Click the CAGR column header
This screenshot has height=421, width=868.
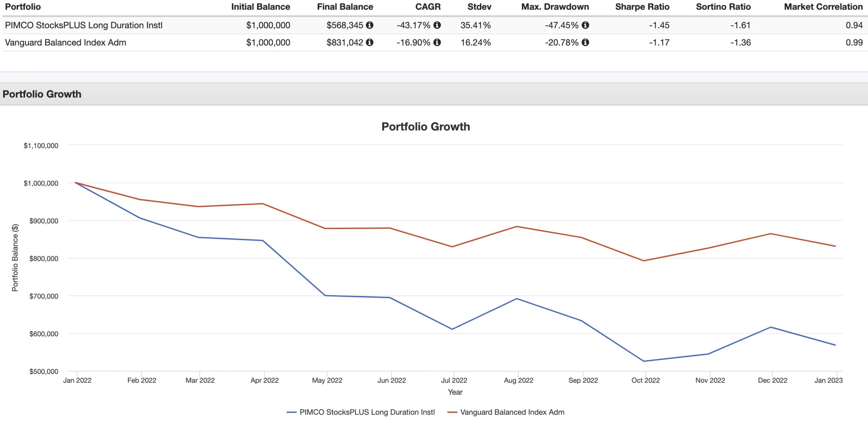coord(428,7)
